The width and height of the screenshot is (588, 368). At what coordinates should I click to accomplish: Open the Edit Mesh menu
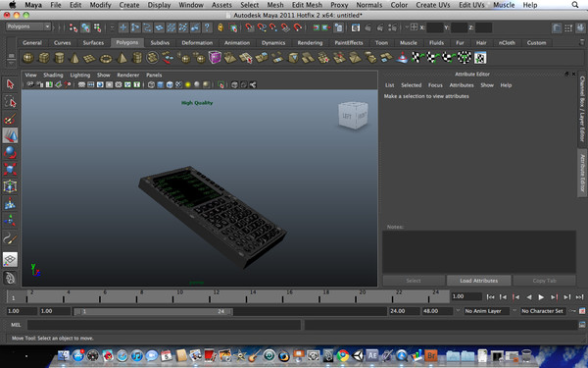[307, 5]
